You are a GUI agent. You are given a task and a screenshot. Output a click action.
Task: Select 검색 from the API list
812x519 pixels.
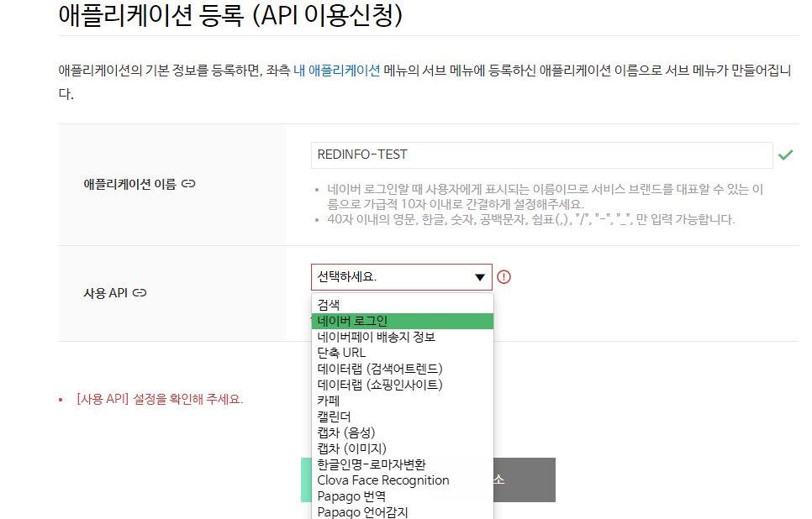403,305
